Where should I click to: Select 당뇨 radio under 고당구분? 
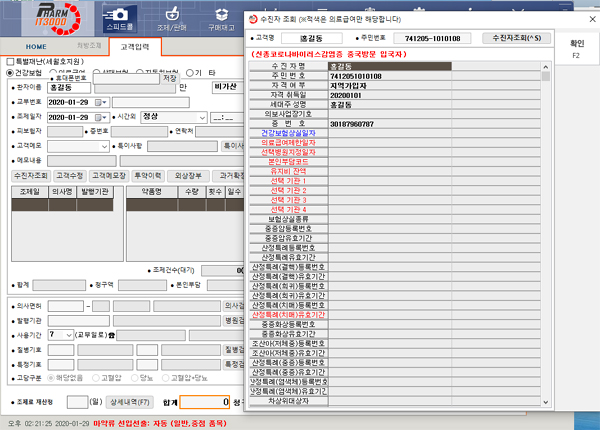click(134, 378)
